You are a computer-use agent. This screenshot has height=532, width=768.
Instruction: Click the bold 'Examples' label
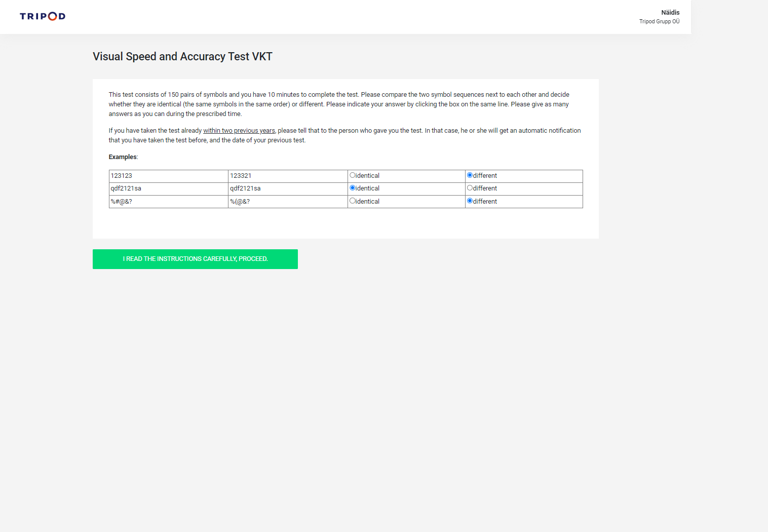pos(123,157)
